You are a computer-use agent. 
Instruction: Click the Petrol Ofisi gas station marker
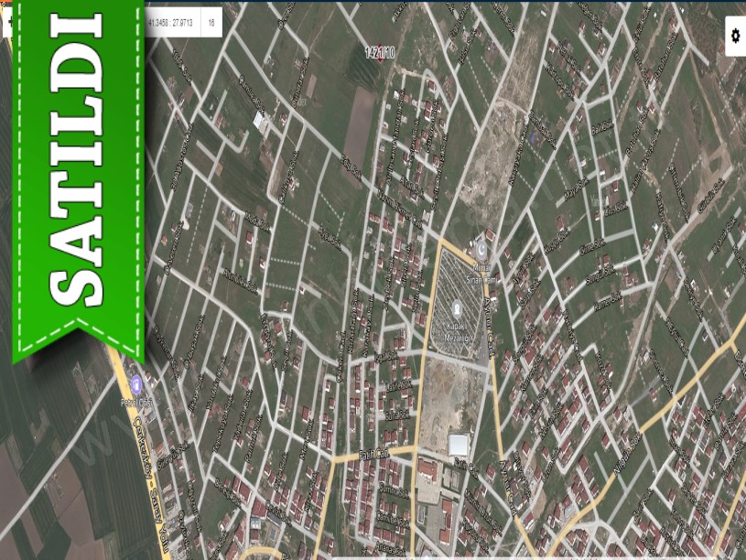135,382
